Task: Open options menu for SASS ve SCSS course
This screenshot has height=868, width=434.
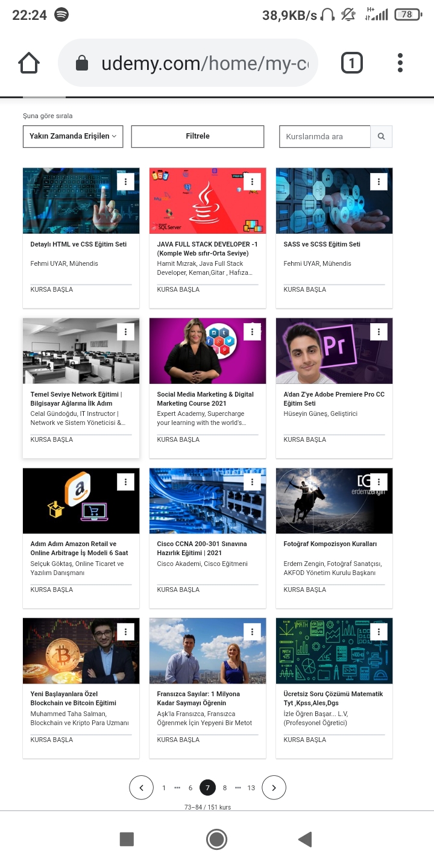Action: pos(379,181)
